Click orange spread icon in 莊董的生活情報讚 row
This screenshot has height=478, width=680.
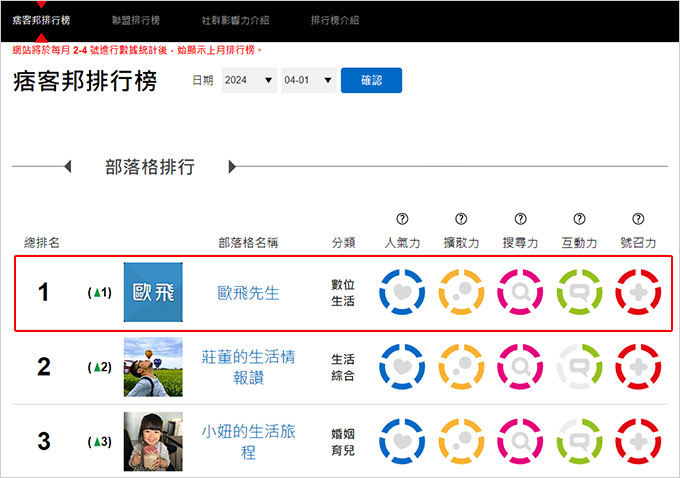tap(461, 367)
